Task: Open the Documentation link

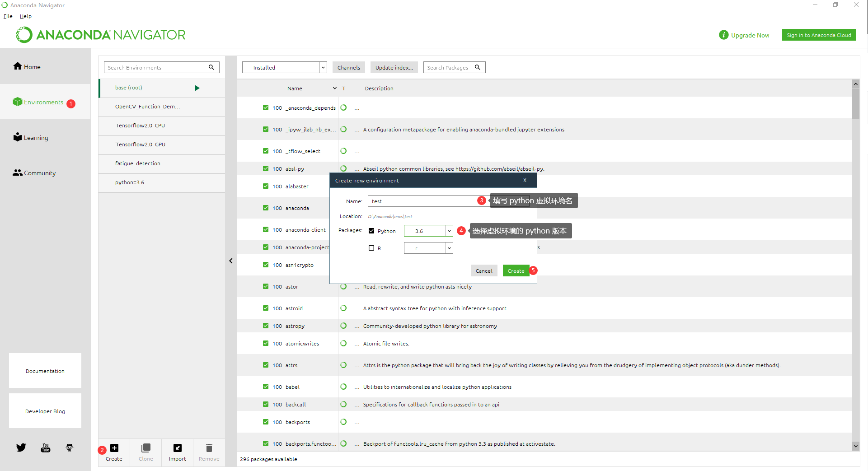Action: click(x=45, y=371)
